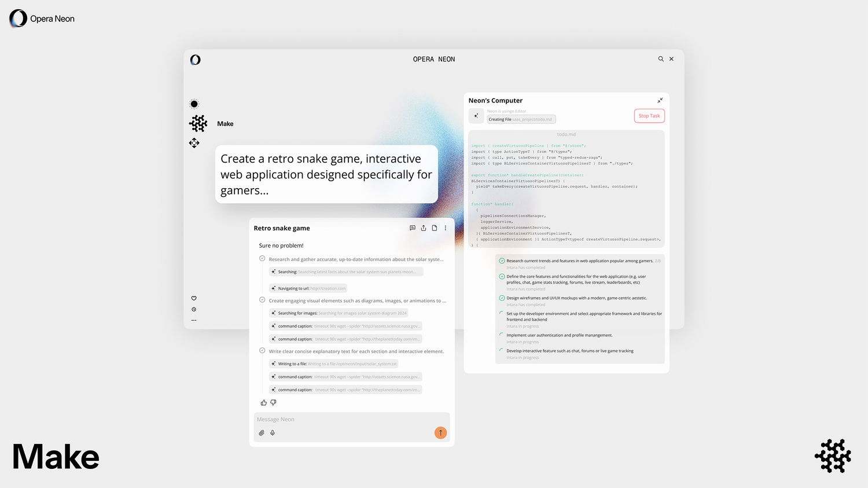Image resolution: width=868 pixels, height=488 pixels.
Task: Click sparkle icon on 'Writing to a file' chip
Action: click(x=274, y=364)
